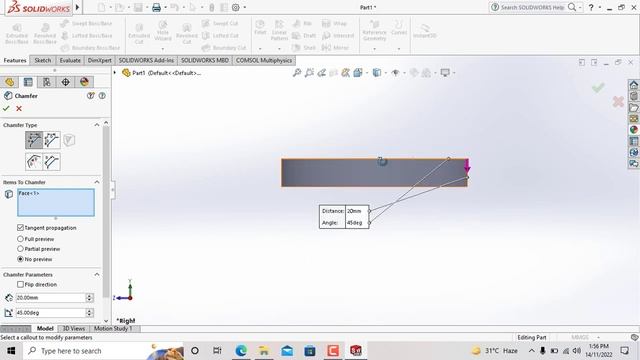
Task: Select Face<1> in the items list
Action: click(x=29, y=193)
